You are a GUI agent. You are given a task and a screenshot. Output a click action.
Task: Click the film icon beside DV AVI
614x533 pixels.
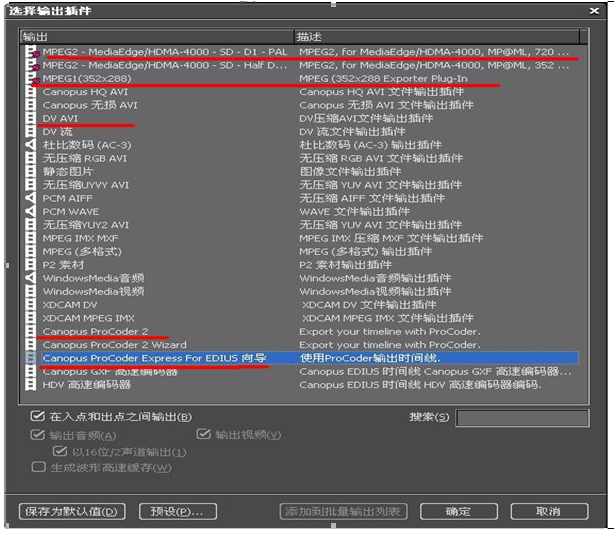tap(30, 119)
